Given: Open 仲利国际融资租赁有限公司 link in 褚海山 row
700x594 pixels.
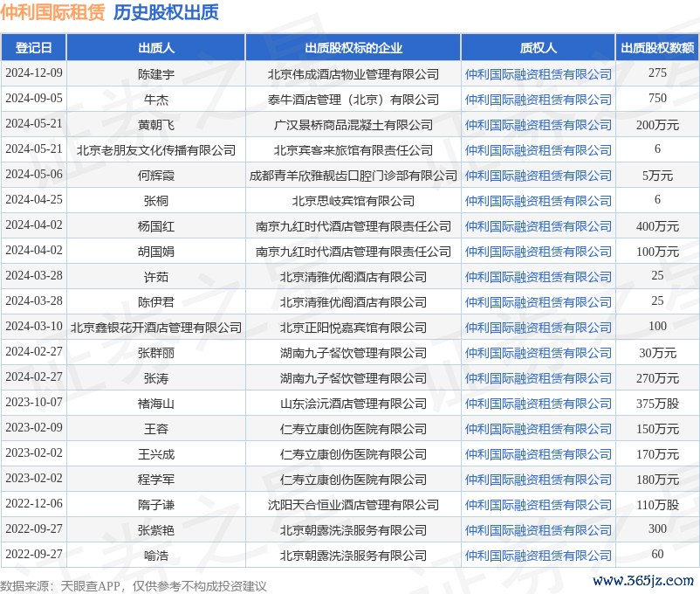Looking at the screenshot, I should (538, 404).
